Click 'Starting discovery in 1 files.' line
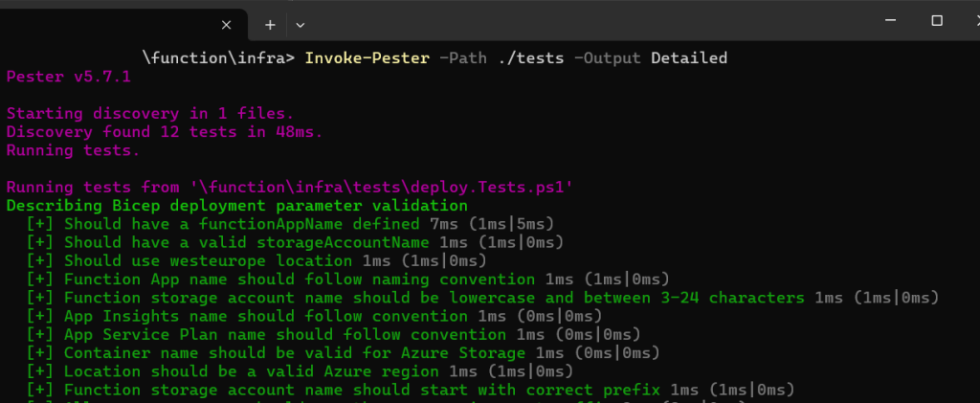This screenshot has width=980, height=403. tap(150, 114)
